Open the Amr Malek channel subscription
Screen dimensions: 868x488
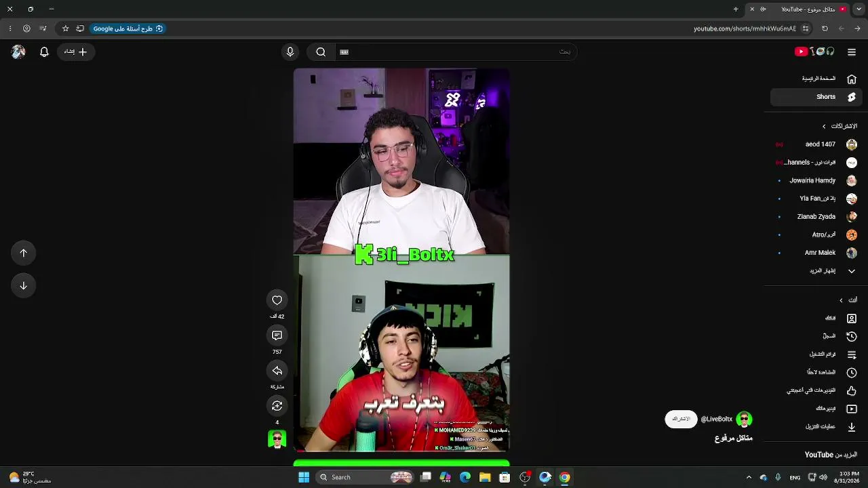[815, 253]
